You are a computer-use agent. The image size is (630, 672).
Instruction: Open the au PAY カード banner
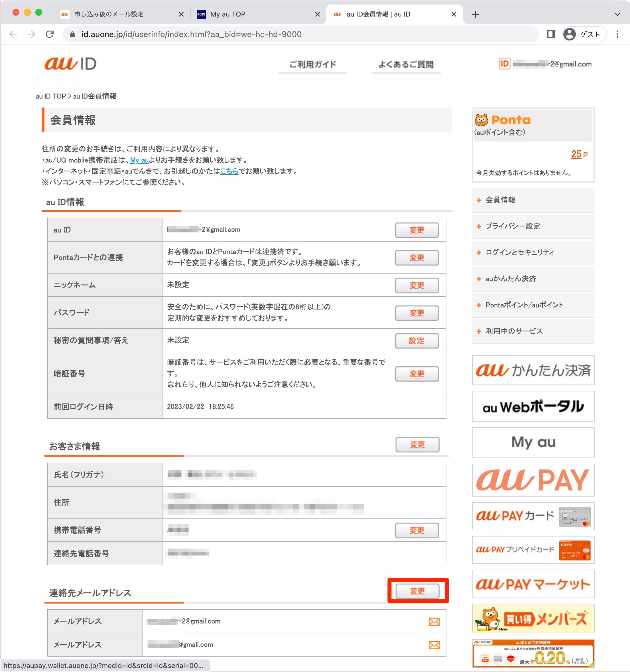(533, 516)
